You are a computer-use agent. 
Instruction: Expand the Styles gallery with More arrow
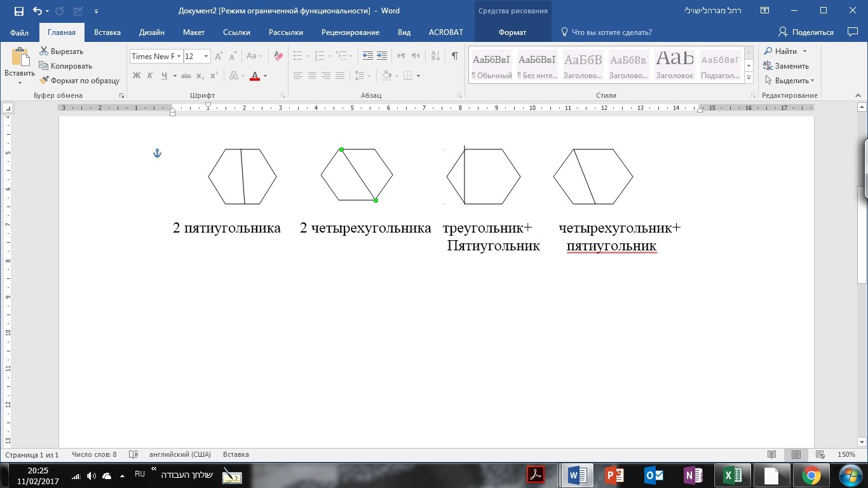coord(749,78)
